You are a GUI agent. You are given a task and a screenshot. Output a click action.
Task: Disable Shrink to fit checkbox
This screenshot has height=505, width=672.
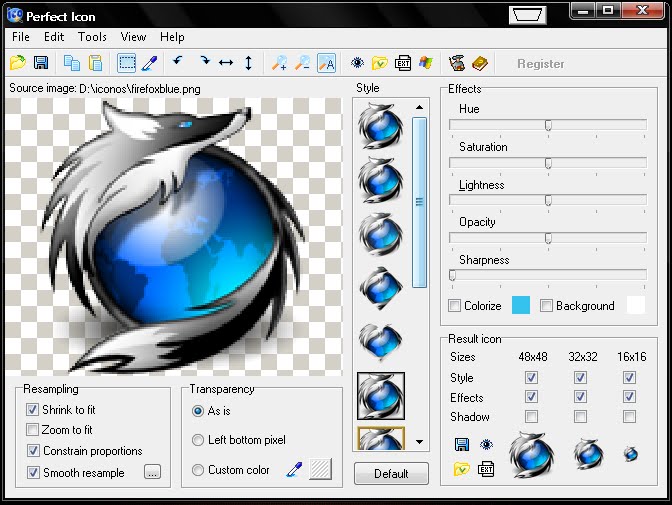click(32, 409)
